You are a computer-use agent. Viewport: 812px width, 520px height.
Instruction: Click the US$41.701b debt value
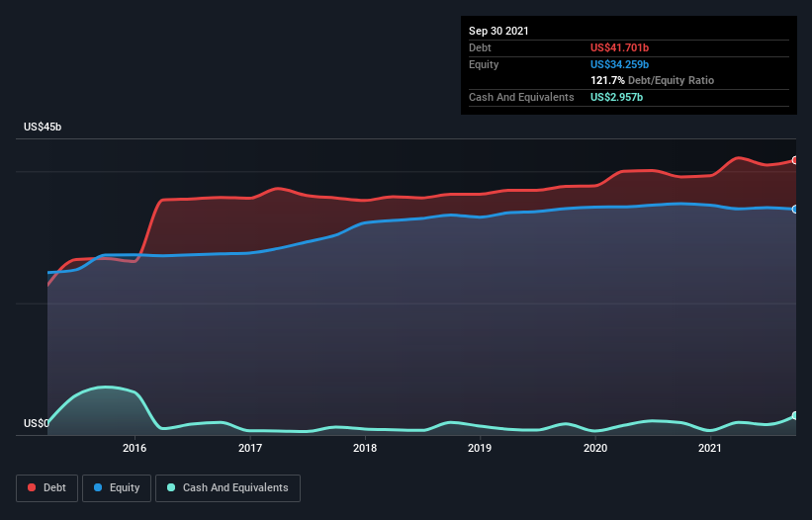[x=619, y=47]
